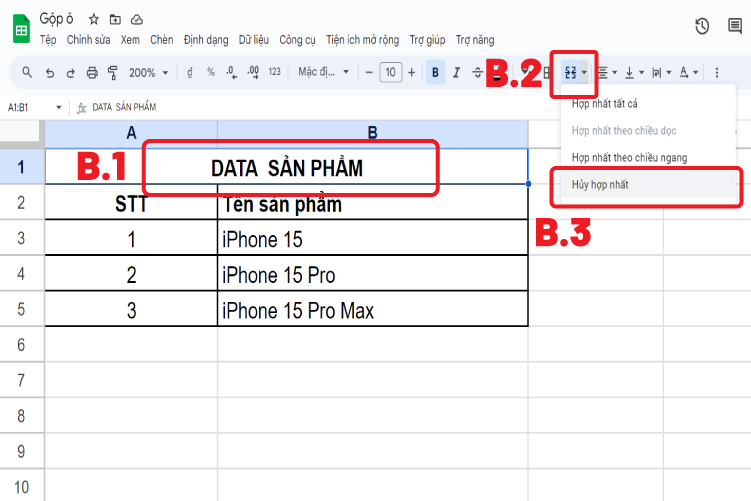Toggle bold formatting

[x=435, y=72]
